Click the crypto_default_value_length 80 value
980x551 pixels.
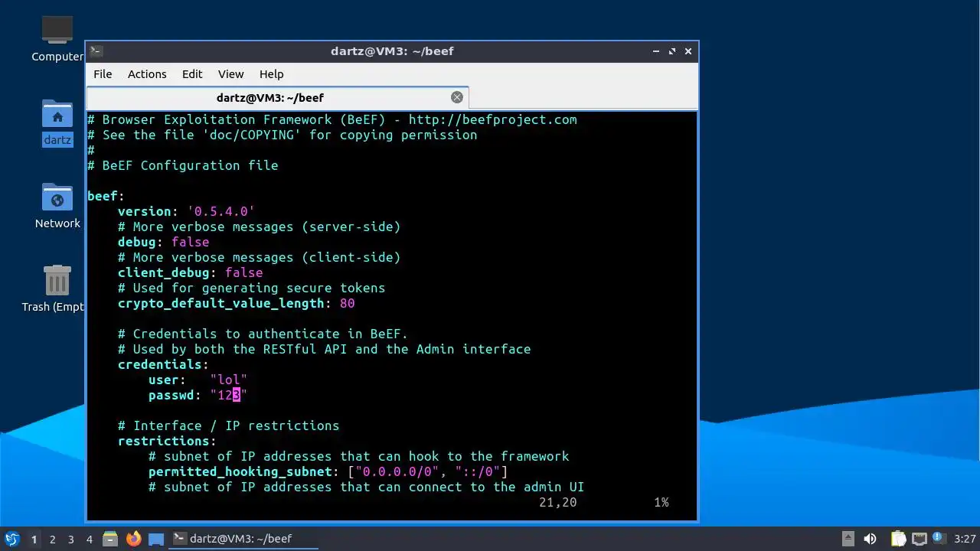click(347, 303)
